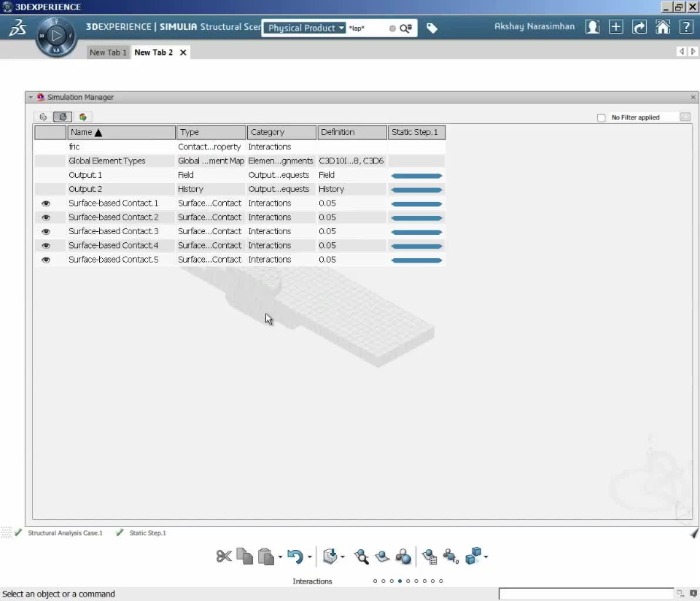Click the status icon at bottom-right corner
This screenshot has width=700, height=601.
coord(693,594)
